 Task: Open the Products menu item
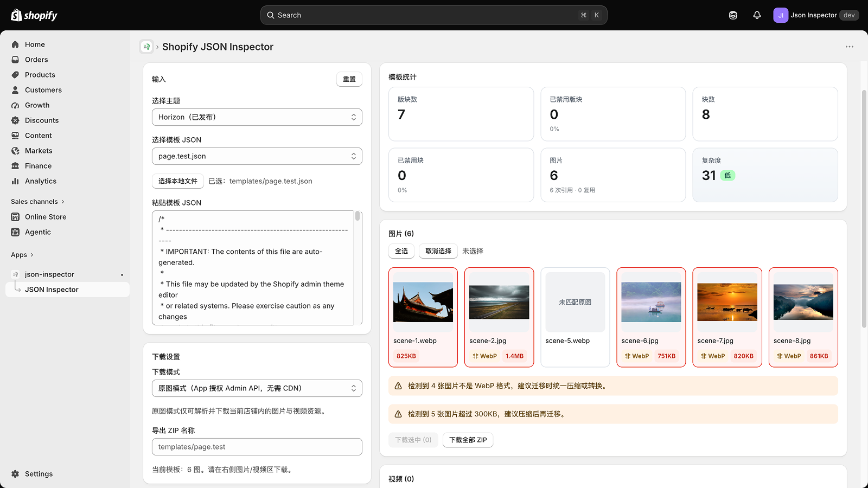(40, 75)
